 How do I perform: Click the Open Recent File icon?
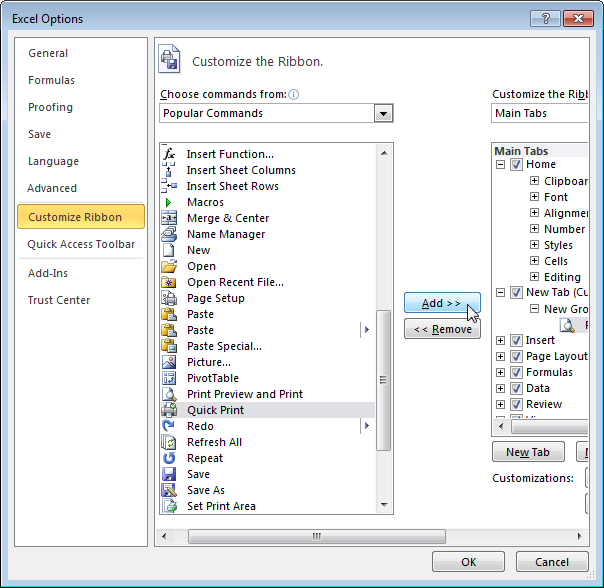point(169,282)
